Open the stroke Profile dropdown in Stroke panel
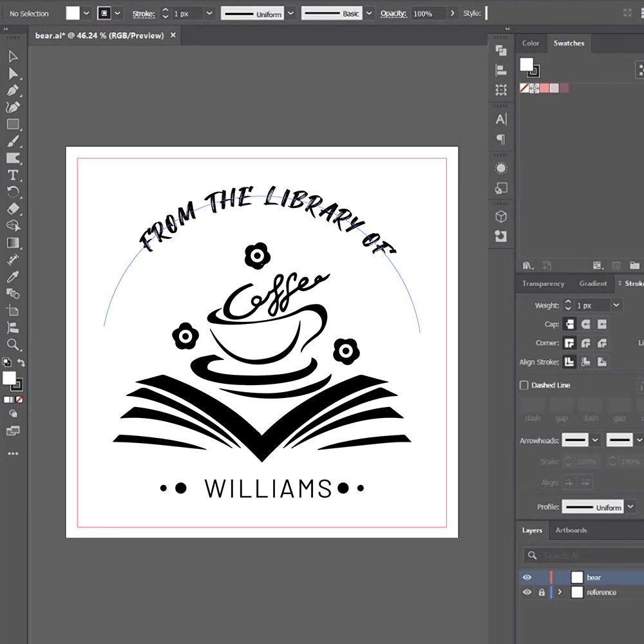This screenshot has height=644, width=644. (630, 507)
